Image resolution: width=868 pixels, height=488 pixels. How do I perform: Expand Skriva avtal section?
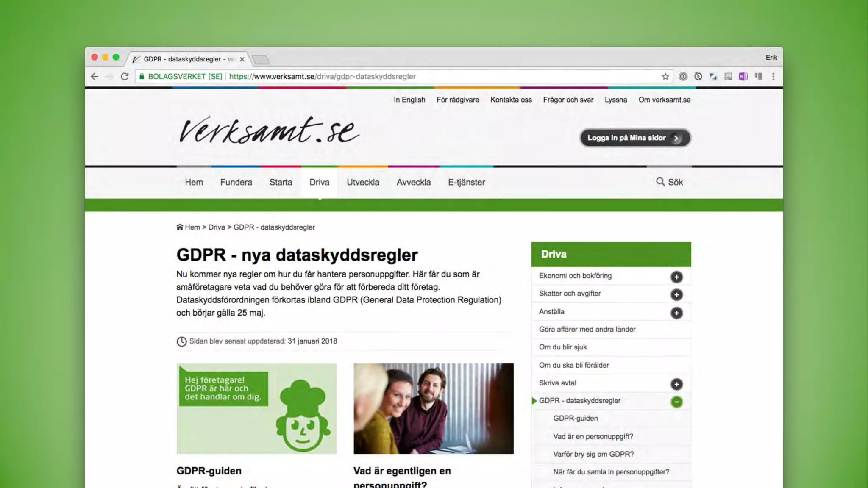tap(676, 384)
